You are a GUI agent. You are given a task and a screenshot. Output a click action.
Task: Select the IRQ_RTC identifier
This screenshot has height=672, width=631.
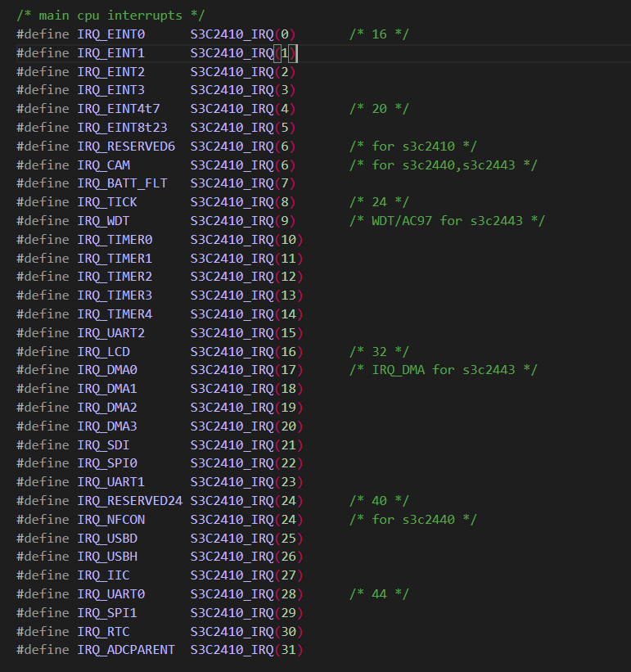[x=104, y=632]
